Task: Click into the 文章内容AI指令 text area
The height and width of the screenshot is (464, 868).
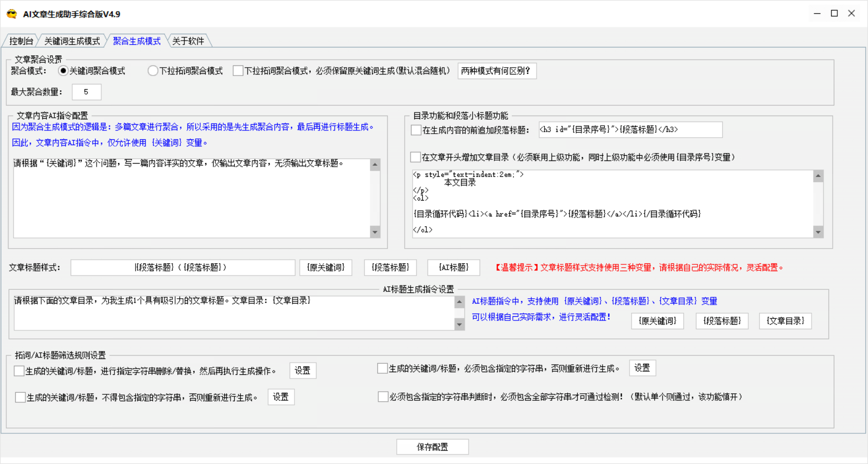Action: 192,198
